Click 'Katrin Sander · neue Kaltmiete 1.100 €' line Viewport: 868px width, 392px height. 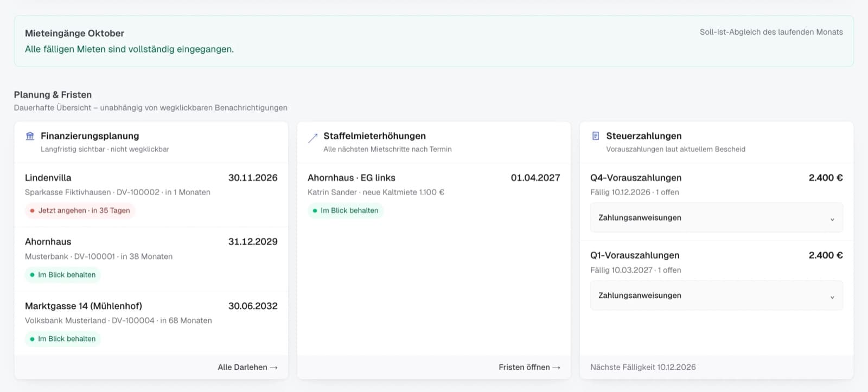point(376,192)
